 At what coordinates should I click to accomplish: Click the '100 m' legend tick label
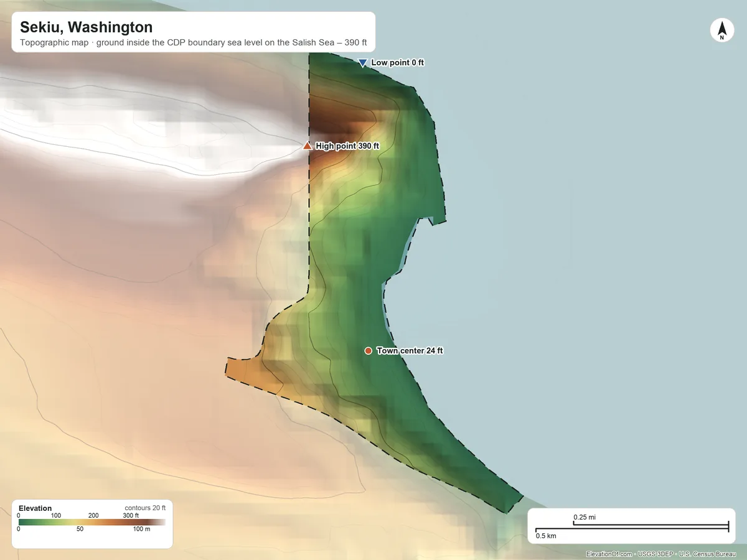click(142, 529)
